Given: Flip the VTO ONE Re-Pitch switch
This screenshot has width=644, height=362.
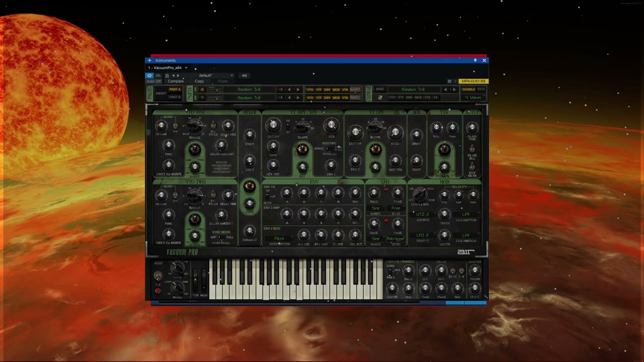Looking at the screenshot, I should point(213,126).
